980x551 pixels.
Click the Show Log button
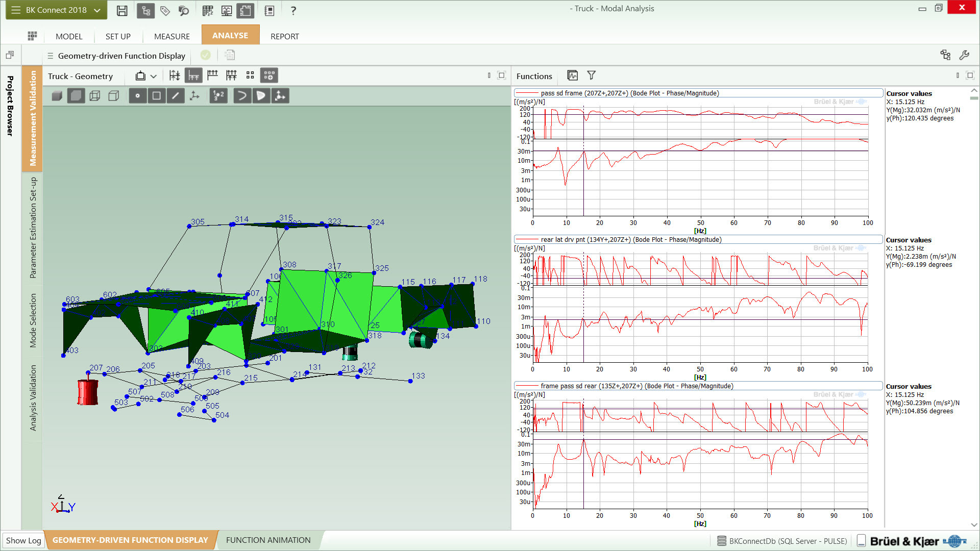point(23,540)
